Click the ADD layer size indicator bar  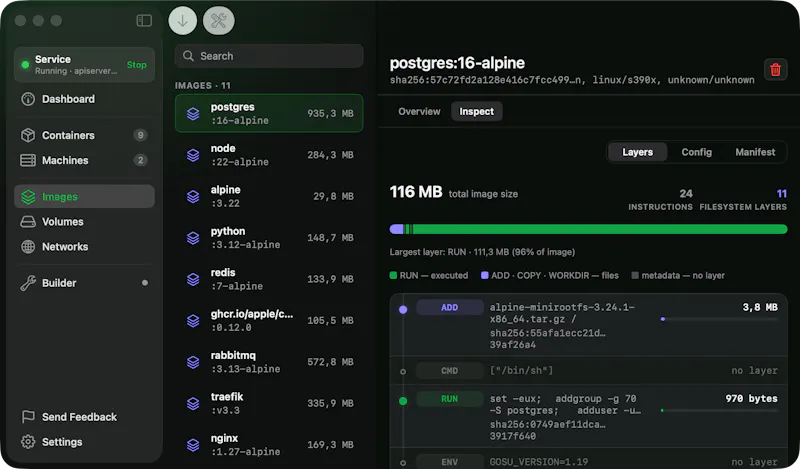pos(719,319)
